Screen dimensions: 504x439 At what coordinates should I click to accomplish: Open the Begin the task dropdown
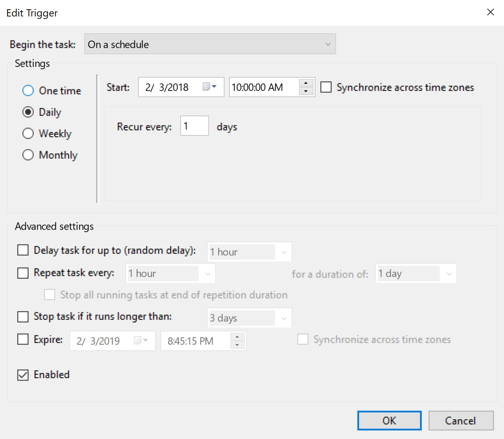(x=210, y=44)
